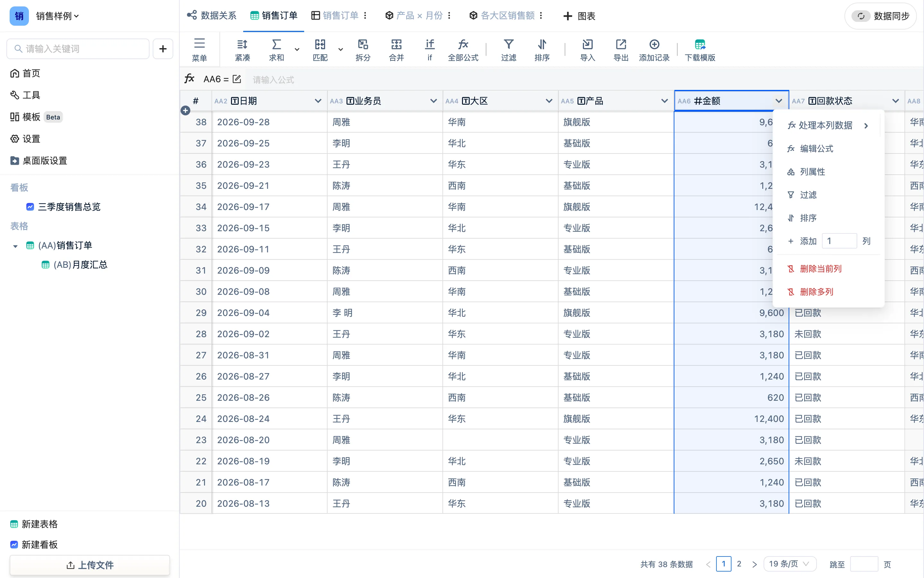Click the + 图表 button
The width and height of the screenshot is (924, 578).
(579, 16)
